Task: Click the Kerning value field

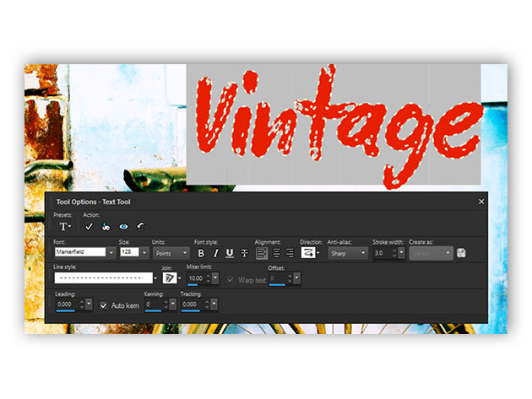Action: coord(155,304)
